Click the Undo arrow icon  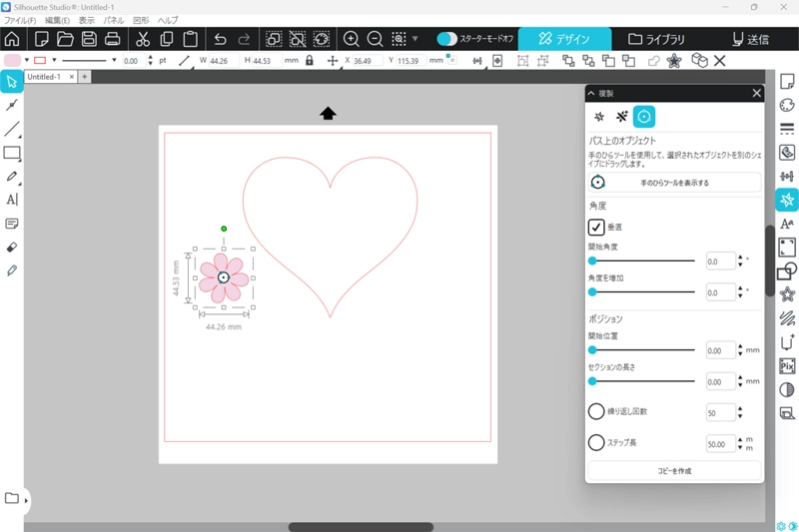(x=221, y=39)
